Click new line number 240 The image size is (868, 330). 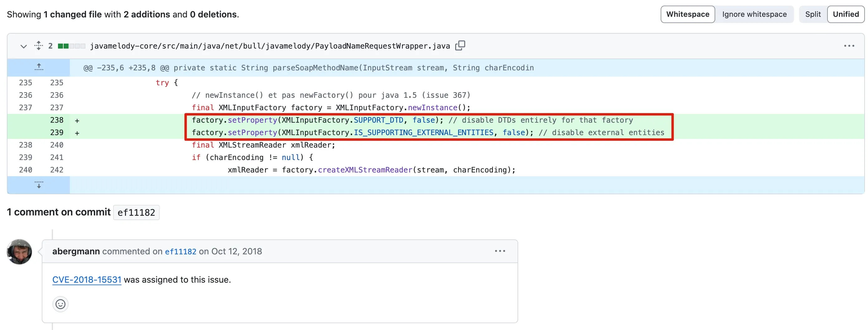click(x=57, y=145)
